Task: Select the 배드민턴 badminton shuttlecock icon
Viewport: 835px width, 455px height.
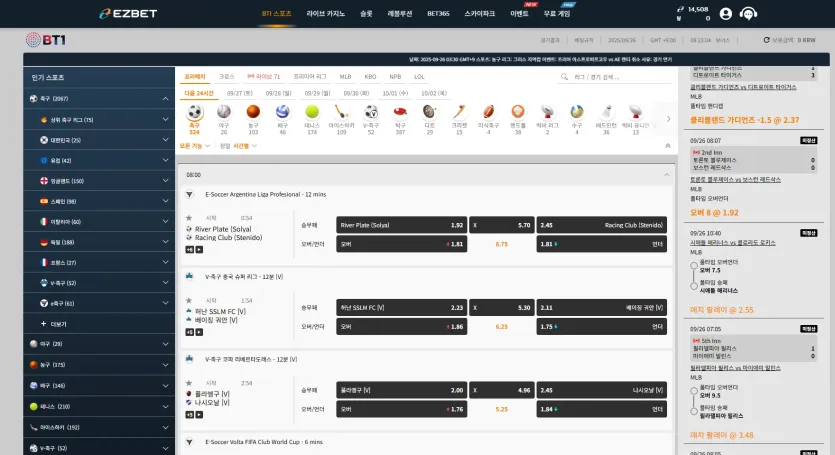Action: pyautogui.click(x=606, y=111)
